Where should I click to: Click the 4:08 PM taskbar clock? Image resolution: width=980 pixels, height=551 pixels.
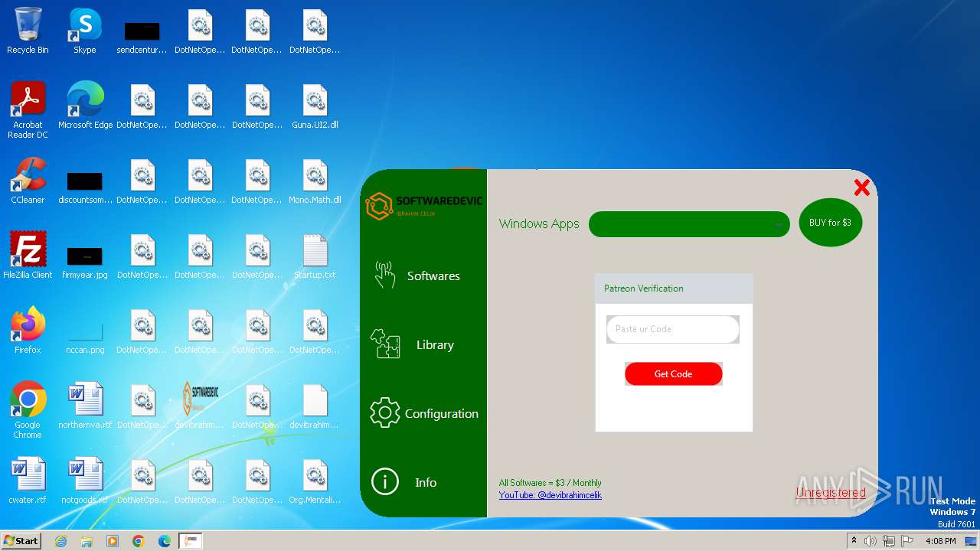pos(940,541)
